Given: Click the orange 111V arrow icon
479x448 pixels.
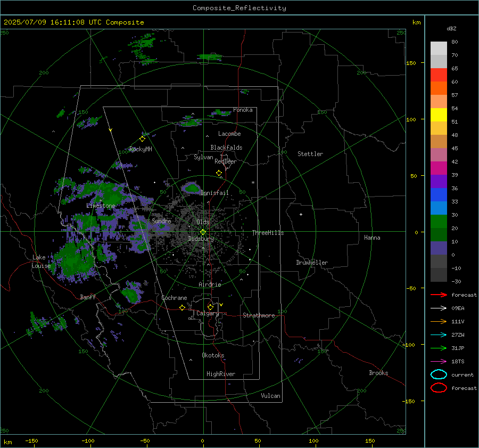Looking at the screenshot, I should click(x=439, y=321).
